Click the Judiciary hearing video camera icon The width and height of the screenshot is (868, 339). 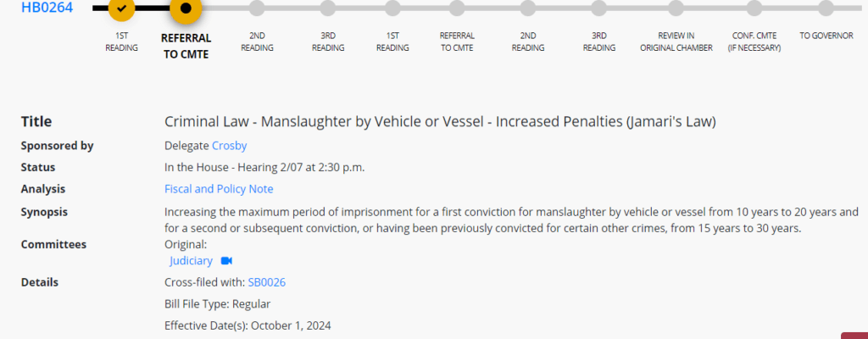click(x=226, y=261)
